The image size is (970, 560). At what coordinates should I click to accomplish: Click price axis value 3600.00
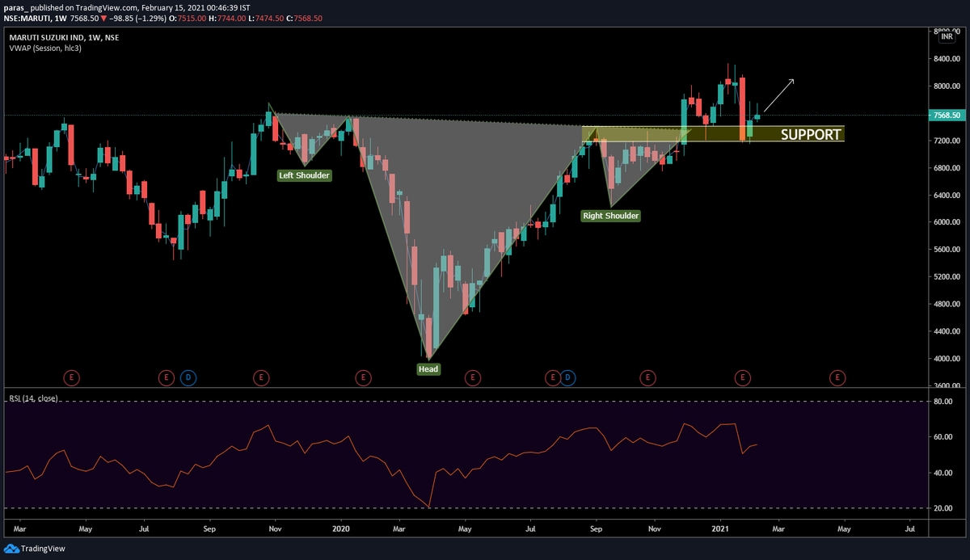coord(945,385)
